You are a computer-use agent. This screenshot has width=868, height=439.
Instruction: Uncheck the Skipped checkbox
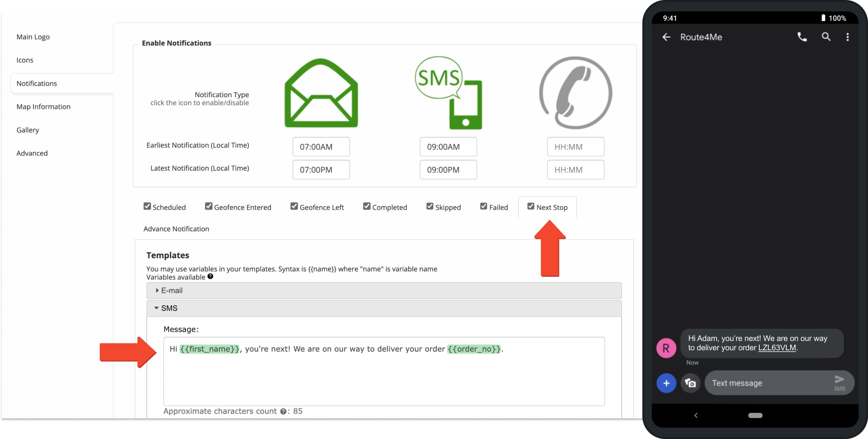(430, 206)
